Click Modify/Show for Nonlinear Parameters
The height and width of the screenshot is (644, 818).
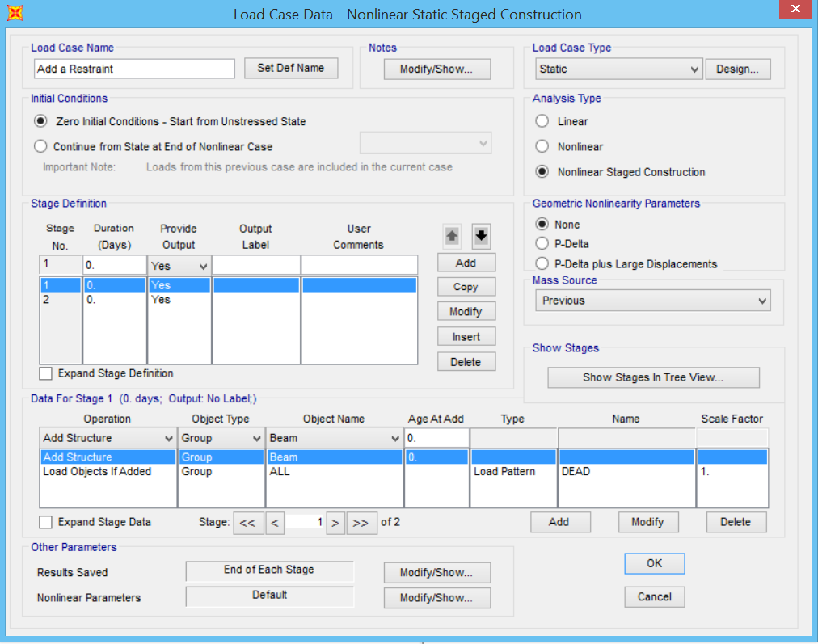coord(436,597)
